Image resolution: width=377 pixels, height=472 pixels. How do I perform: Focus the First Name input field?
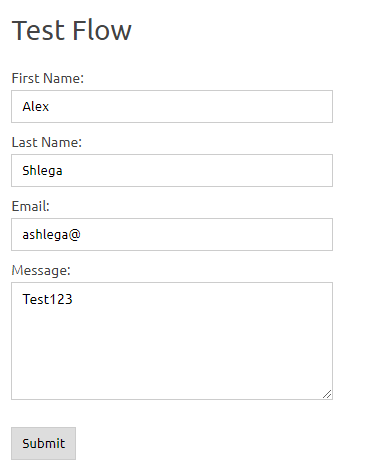(x=172, y=106)
